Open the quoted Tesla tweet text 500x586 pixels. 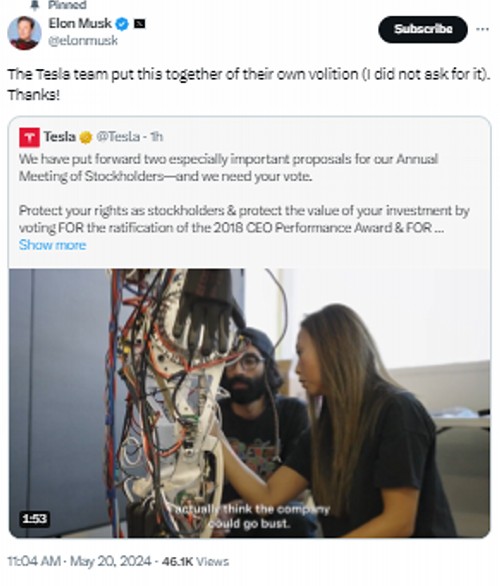point(244,193)
